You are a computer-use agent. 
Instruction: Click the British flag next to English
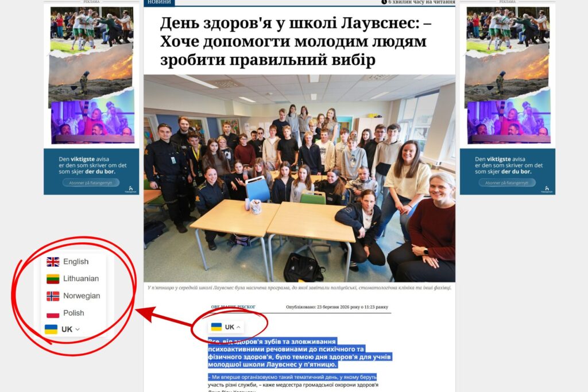click(53, 262)
